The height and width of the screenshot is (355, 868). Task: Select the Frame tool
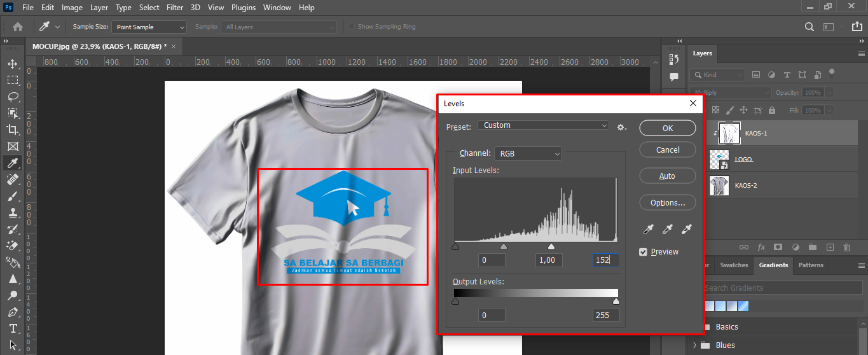click(13, 146)
